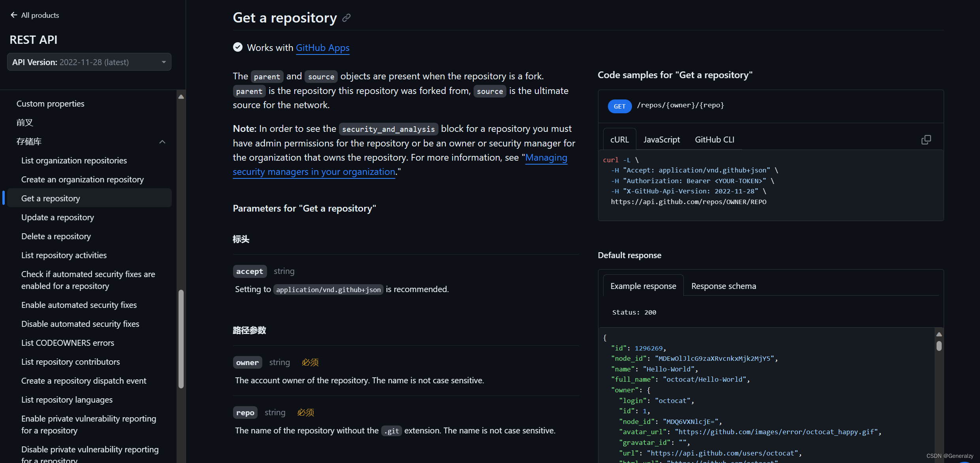Screen dimensions: 980x463
Task: Open Update a repository in sidebar
Action: 58,217
